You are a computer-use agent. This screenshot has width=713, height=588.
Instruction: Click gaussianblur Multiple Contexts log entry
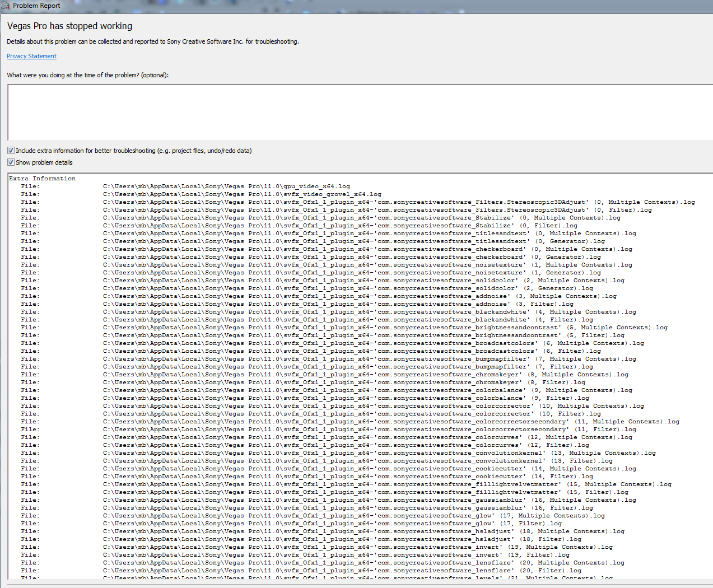pos(329,500)
